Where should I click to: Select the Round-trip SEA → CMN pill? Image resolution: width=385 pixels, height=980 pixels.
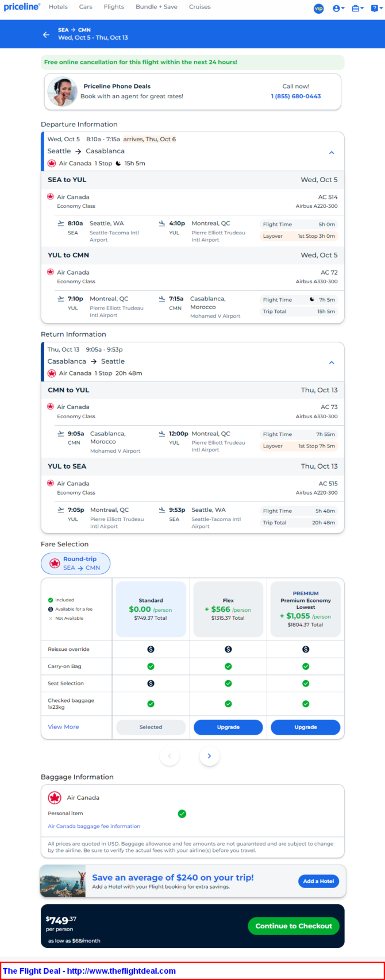point(75,564)
